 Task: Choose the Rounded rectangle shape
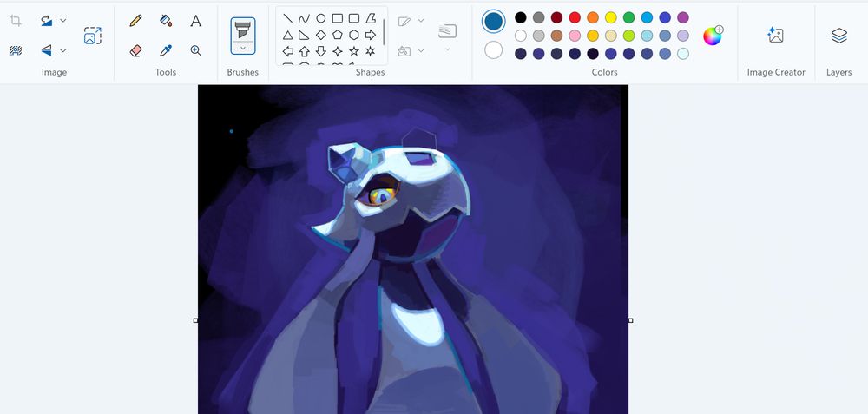(354, 18)
